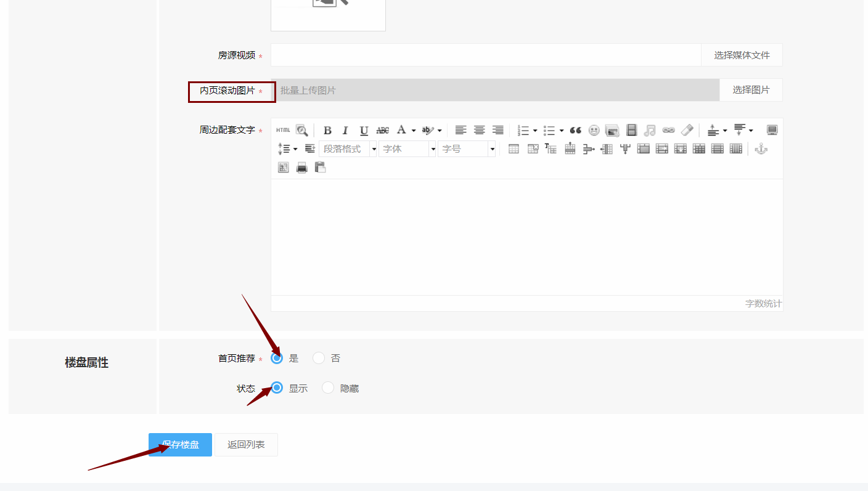Open the editor preview tool

(301, 130)
